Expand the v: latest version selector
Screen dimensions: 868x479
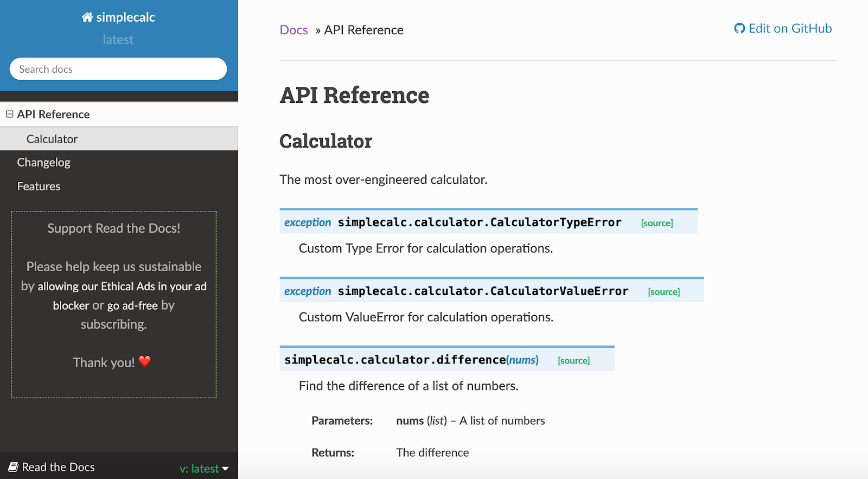pyautogui.click(x=204, y=469)
